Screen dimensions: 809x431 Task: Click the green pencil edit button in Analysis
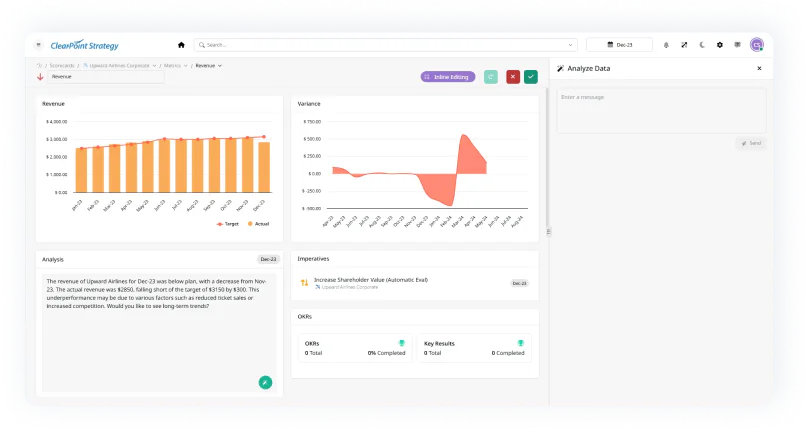click(265, 382)
